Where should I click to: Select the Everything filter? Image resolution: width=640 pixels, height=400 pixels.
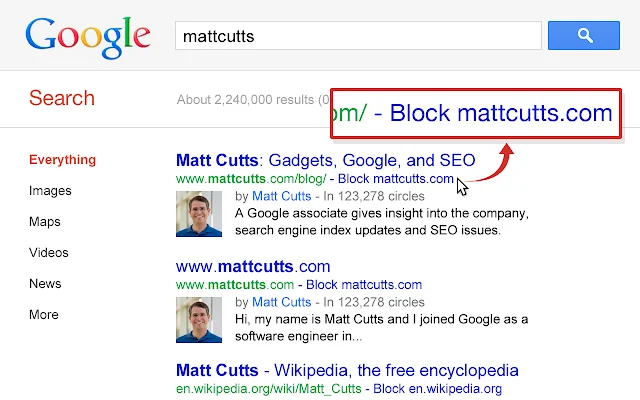(62, 160)
